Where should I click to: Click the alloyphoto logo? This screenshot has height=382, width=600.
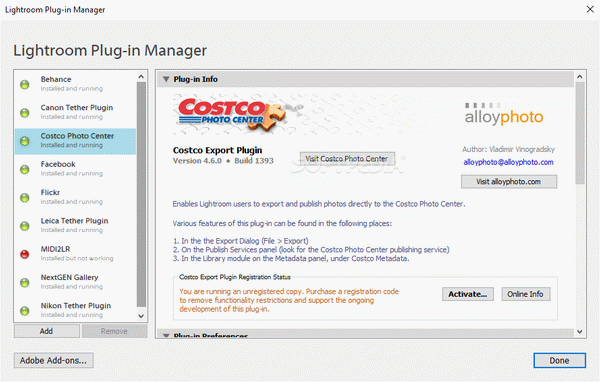click(504, 114)
